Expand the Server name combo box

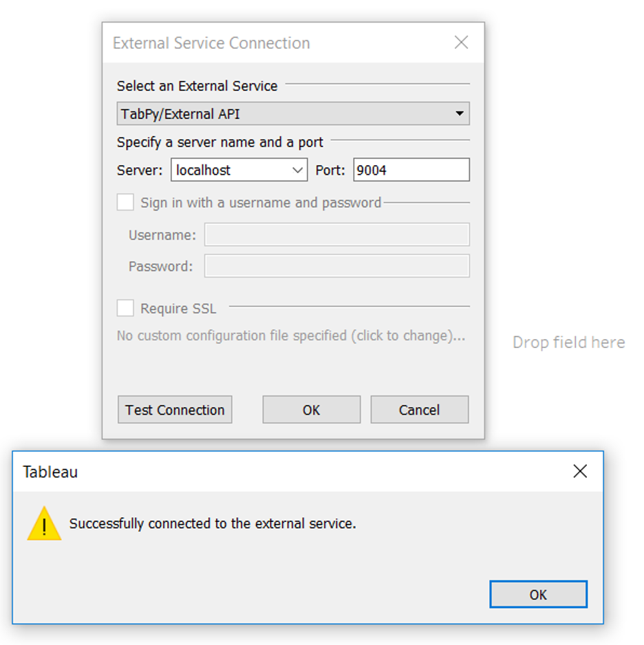299,169
